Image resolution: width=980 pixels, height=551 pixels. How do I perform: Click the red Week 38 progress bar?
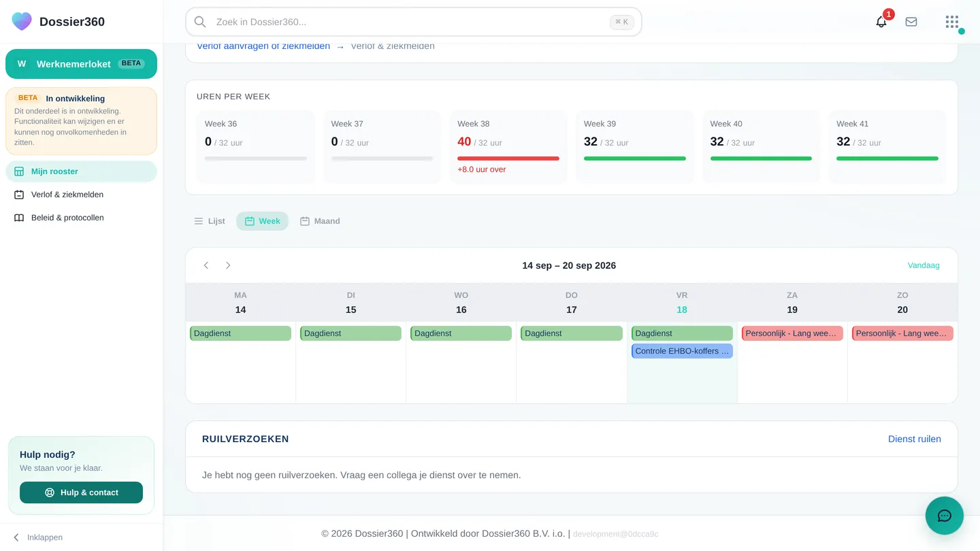pos(508,158)
